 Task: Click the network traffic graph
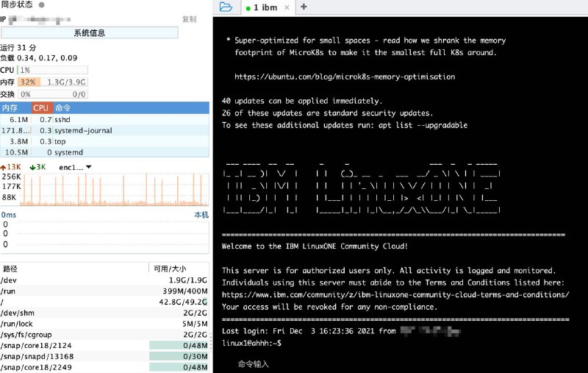pos(114,190)
